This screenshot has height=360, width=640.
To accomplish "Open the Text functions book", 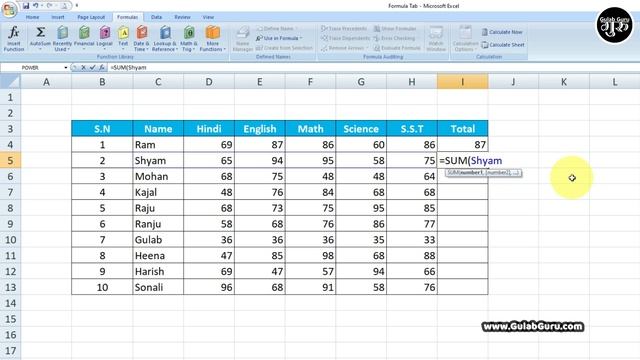I will pyautogui.click(x=123, y=39).
